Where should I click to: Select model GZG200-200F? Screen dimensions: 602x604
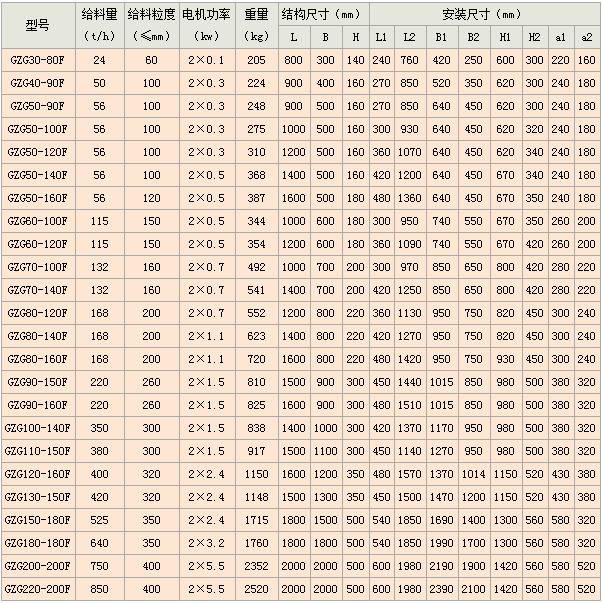[38, 566]
